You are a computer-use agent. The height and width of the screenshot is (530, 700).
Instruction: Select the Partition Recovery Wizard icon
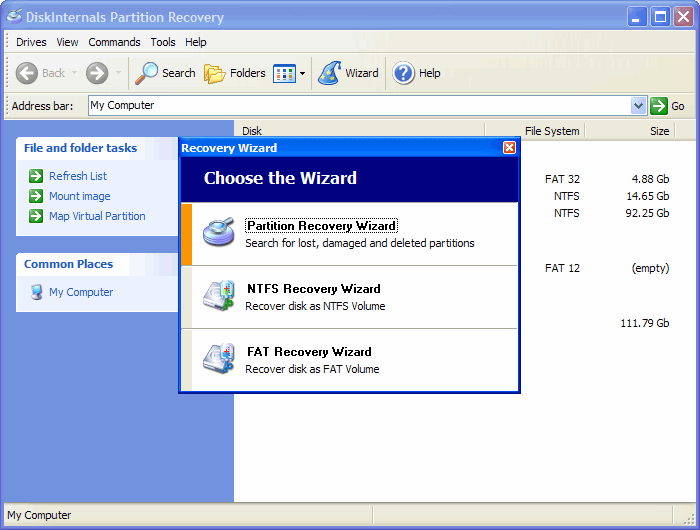218,232
